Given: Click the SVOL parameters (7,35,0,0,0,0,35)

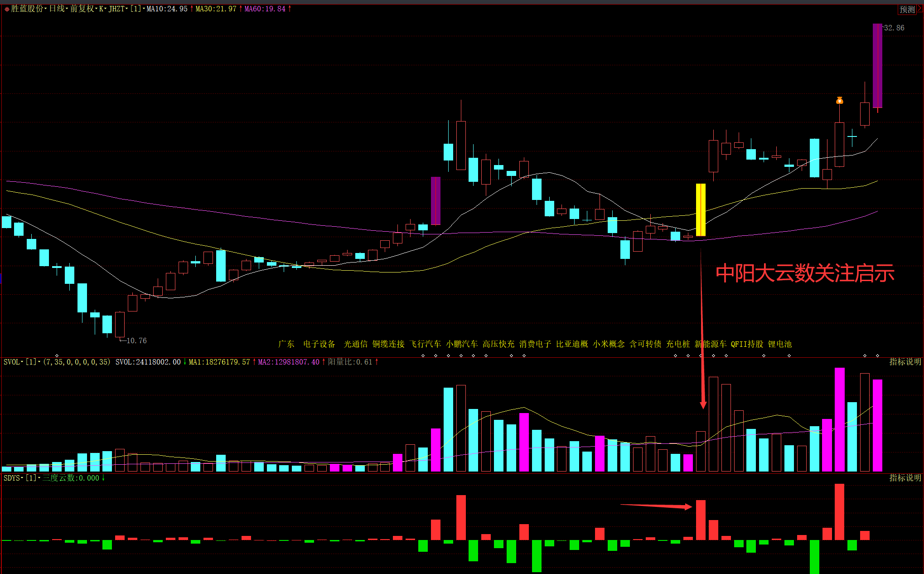Looking at the screenshot, I should click(76, 362).
